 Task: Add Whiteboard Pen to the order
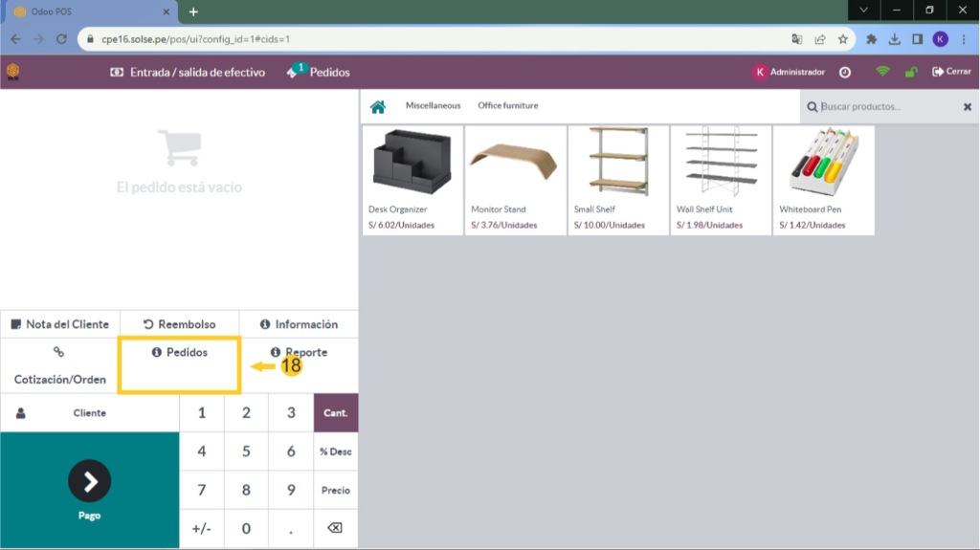click(823, 180)
